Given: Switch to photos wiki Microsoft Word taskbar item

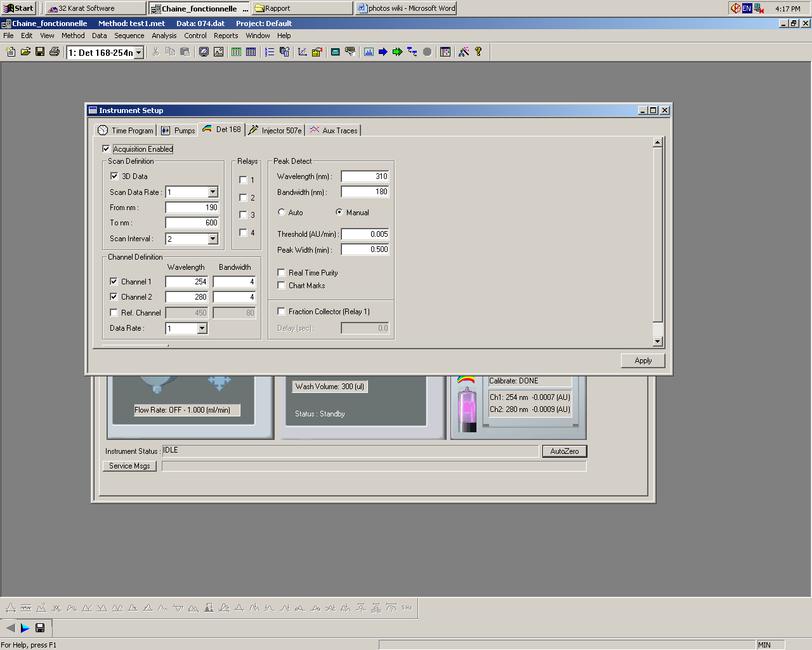Looking at the screenshot, I should (x=406, y=8).
